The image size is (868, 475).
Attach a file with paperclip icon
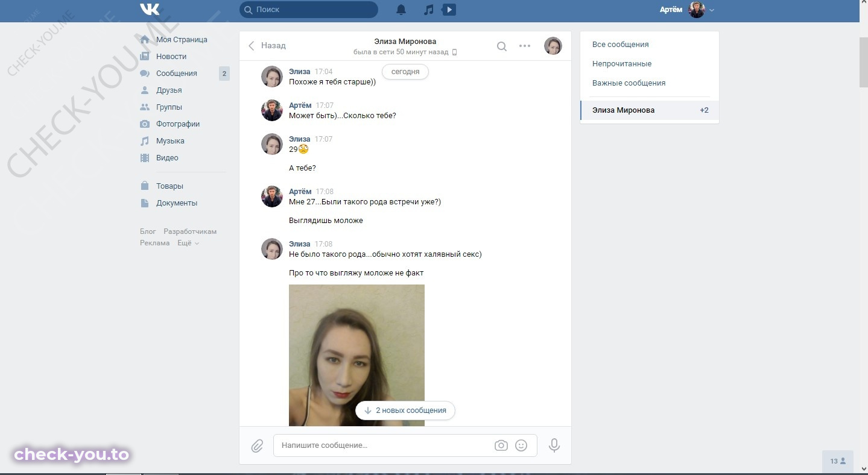(x=257, y=445)
